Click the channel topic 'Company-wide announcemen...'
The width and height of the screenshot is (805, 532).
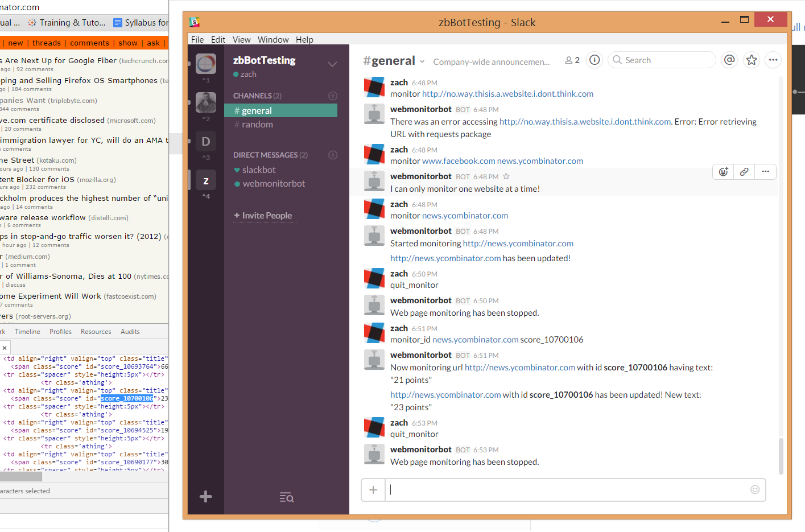pyautogui.click(x=491, y=61)
